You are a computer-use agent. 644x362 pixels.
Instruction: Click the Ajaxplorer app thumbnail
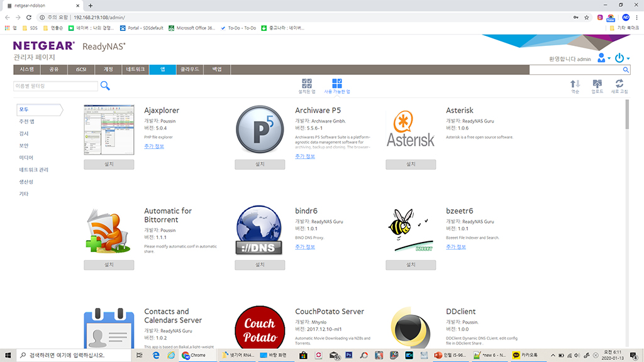click(109, 129)
